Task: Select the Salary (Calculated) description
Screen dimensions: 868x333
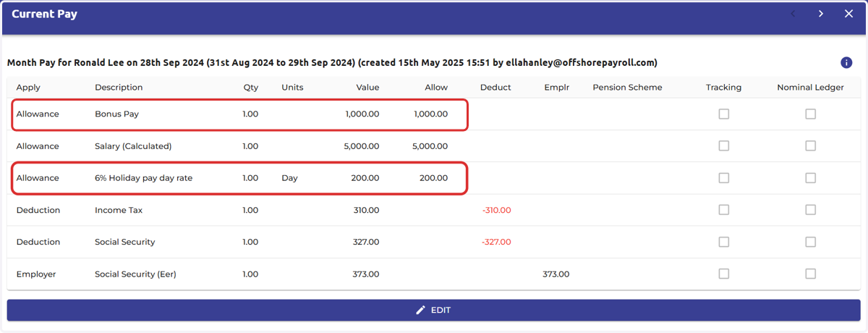Action: [x=133, y=146]
